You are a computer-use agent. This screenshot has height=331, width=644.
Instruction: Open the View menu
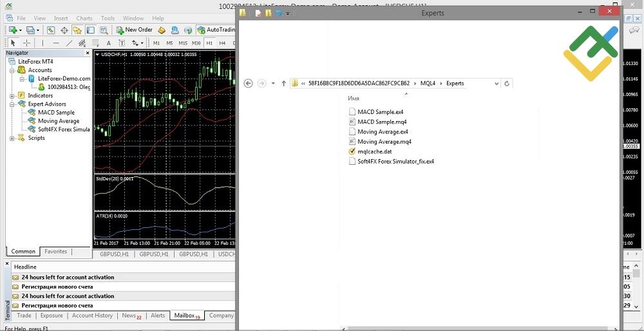[x=40, y=19]
